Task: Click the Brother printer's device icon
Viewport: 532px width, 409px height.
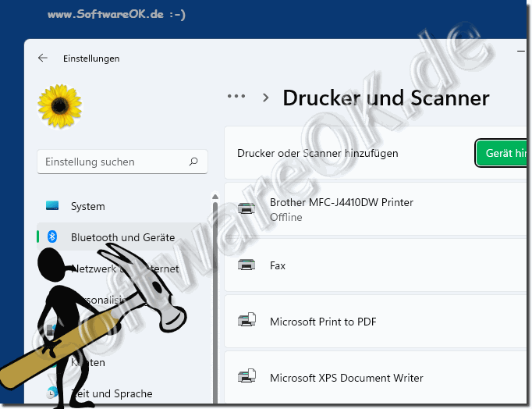Action: click(246, 208)
